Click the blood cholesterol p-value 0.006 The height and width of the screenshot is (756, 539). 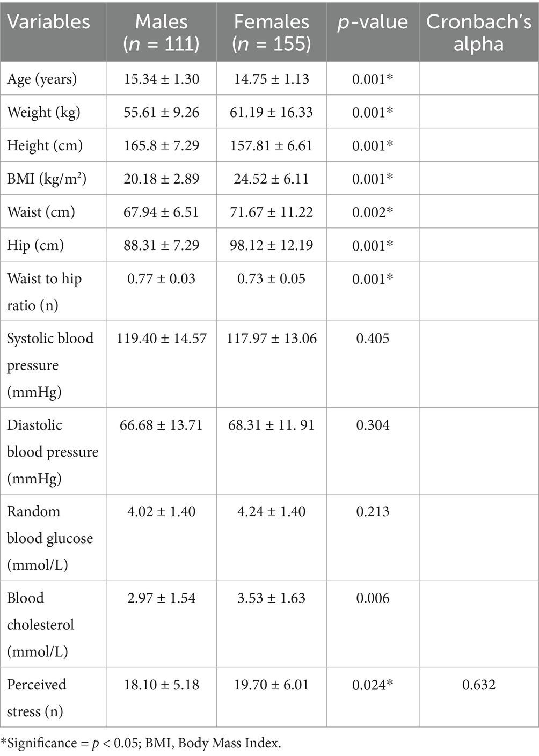[x=373, y=598]
